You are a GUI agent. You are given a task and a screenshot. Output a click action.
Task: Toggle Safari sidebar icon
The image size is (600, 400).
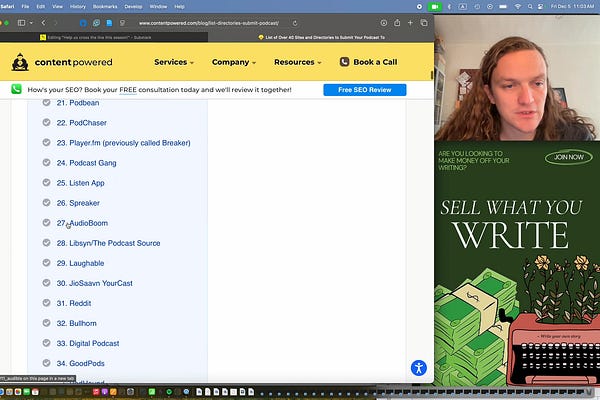[21, 23]
